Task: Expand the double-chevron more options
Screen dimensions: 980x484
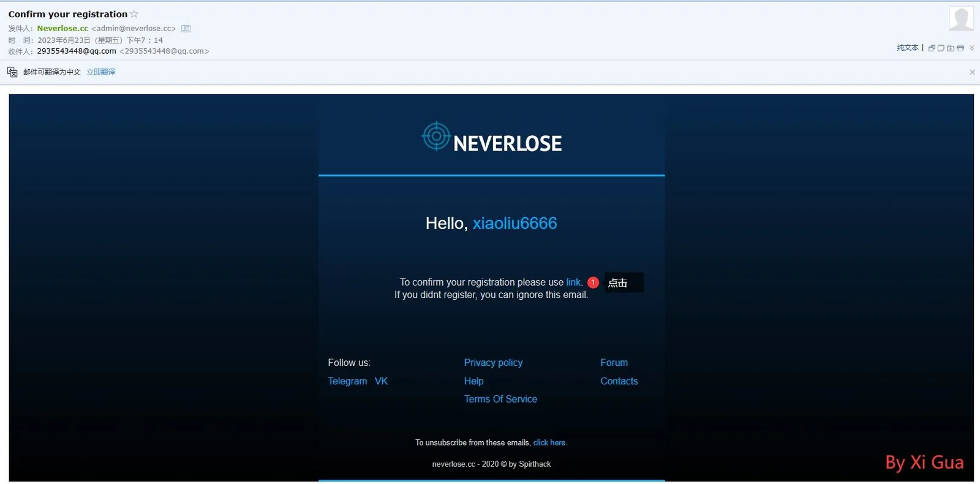Action: pos(972,48)
